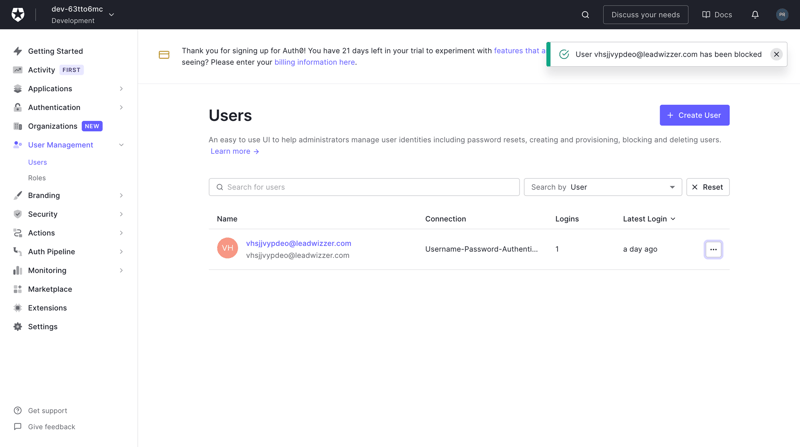Click the Marketplace grid icon
The image size is (800, 447).
(x=18, y=289)
